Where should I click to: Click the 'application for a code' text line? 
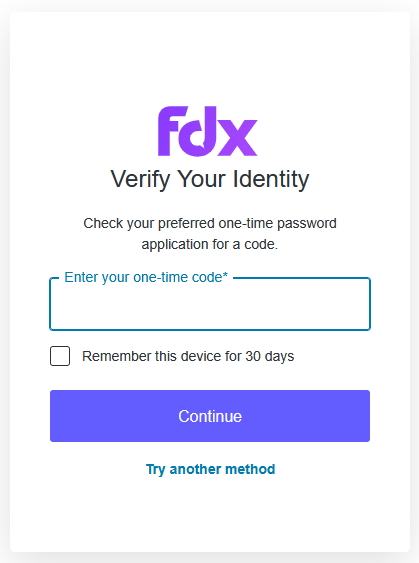(210, 244)
